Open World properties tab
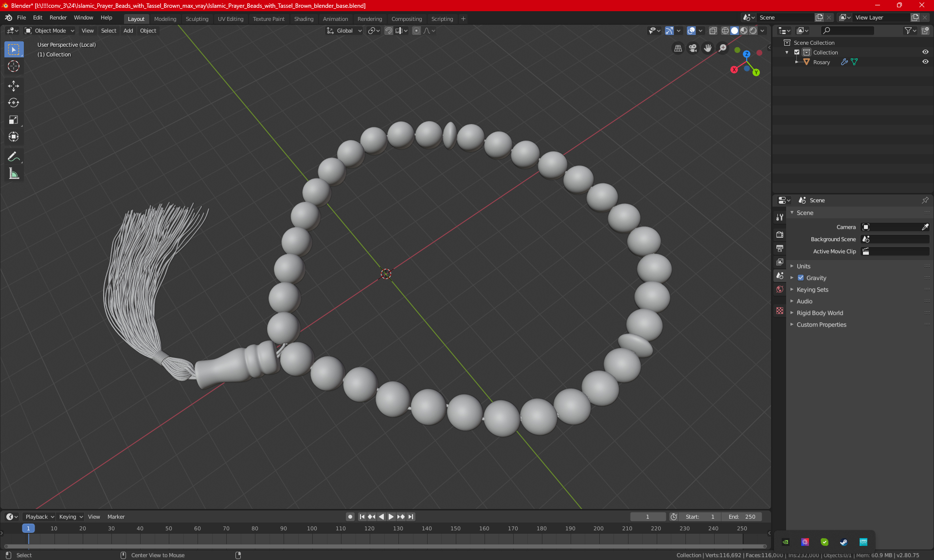The height and width of the screenshot is (560, 934). [780, 289]
